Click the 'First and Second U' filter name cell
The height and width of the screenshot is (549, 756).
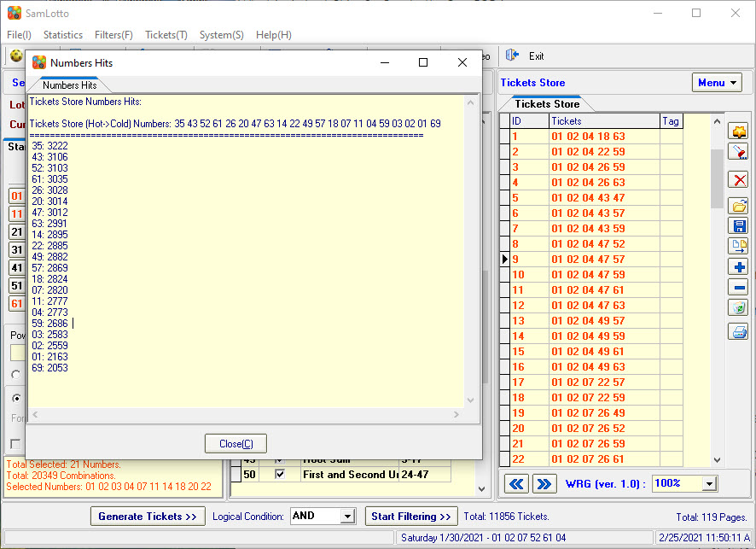click(351, 474)
